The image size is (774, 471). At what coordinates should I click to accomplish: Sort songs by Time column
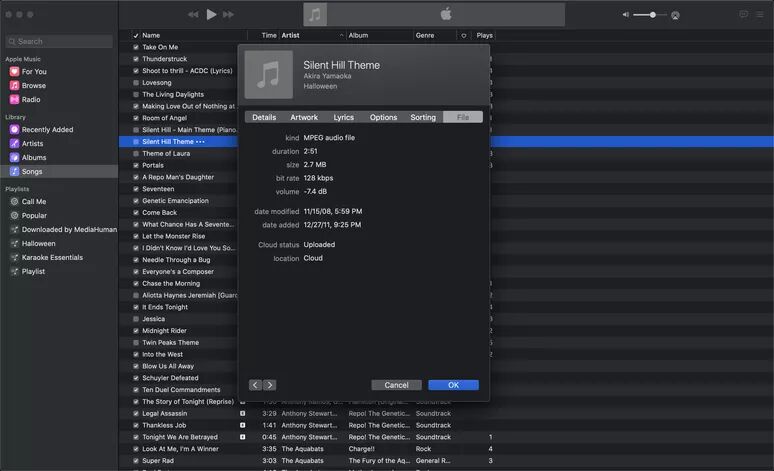point(269,36)
